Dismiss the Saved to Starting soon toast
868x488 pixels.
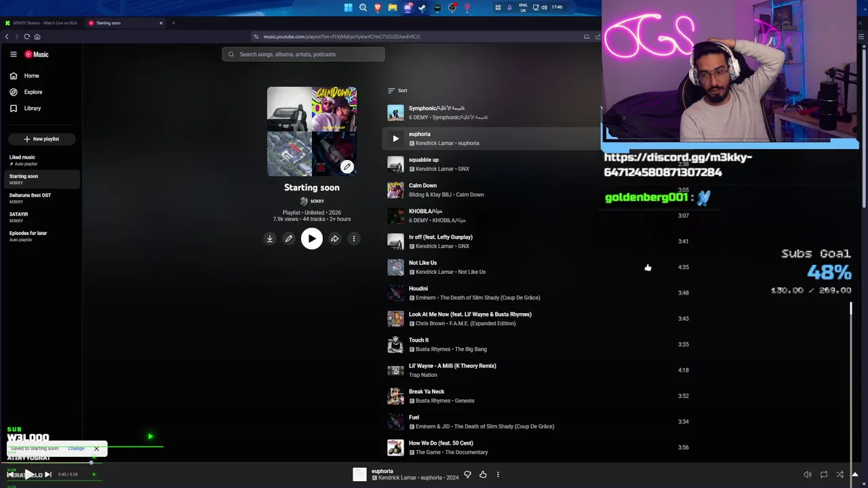pos(96,449)
